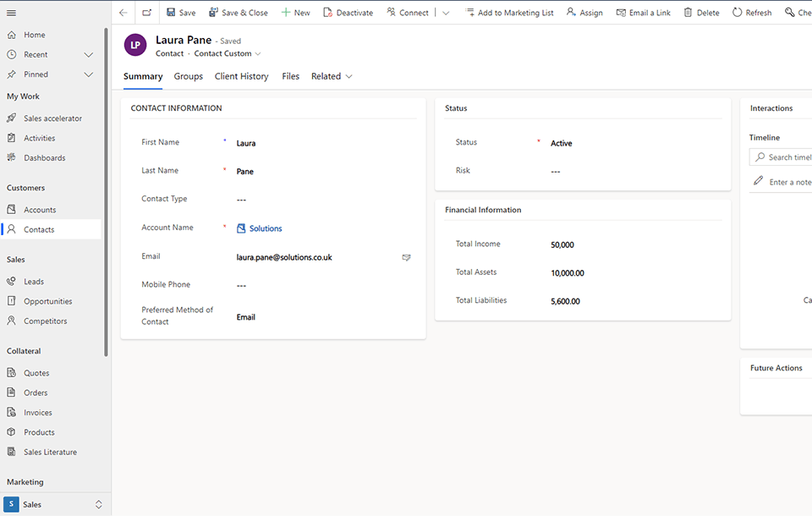This screenshot has height=516, width=812.
Task: Switch to the Groups tab
Action: (x=188, y=76)
